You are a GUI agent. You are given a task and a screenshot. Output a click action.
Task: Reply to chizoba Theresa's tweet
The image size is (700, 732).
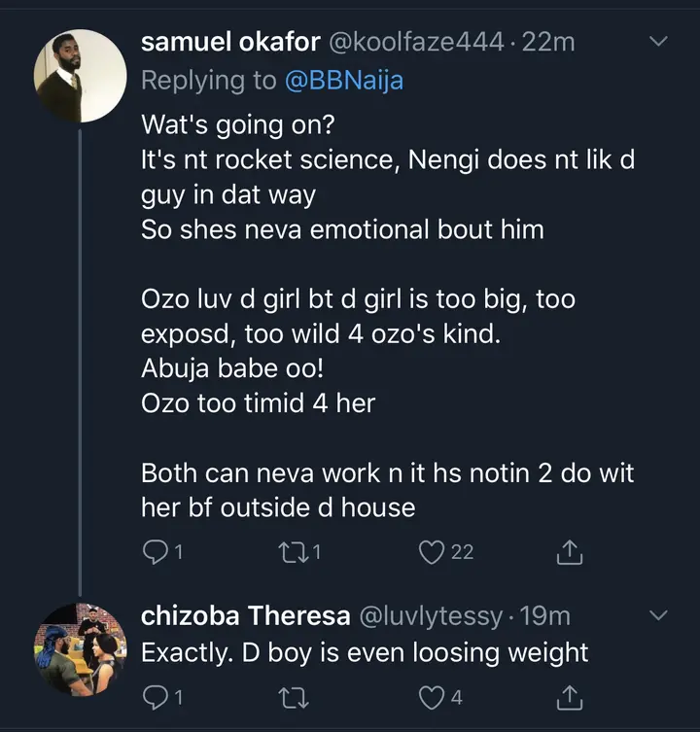[156, 696]
